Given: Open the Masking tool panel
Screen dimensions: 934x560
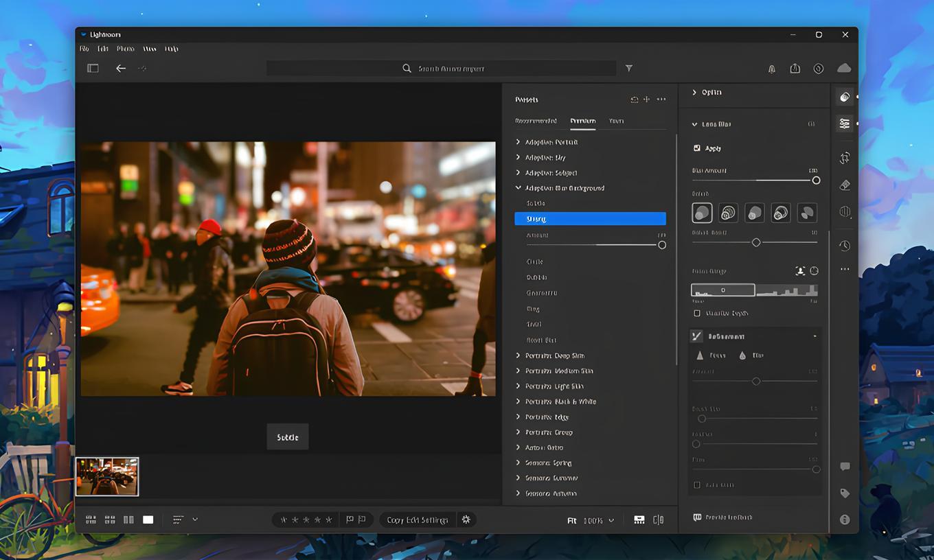Looking at the screenshot, I should pyautogui.click(x=844, y=212).
